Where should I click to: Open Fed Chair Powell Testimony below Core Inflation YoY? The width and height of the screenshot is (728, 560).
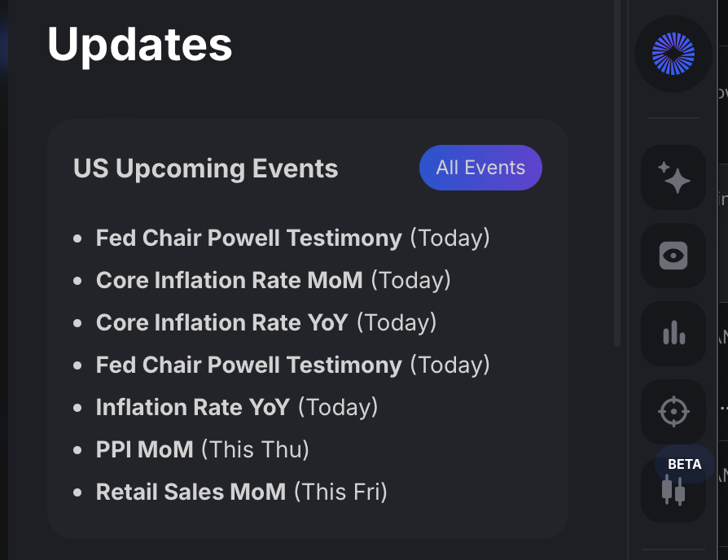248,365
